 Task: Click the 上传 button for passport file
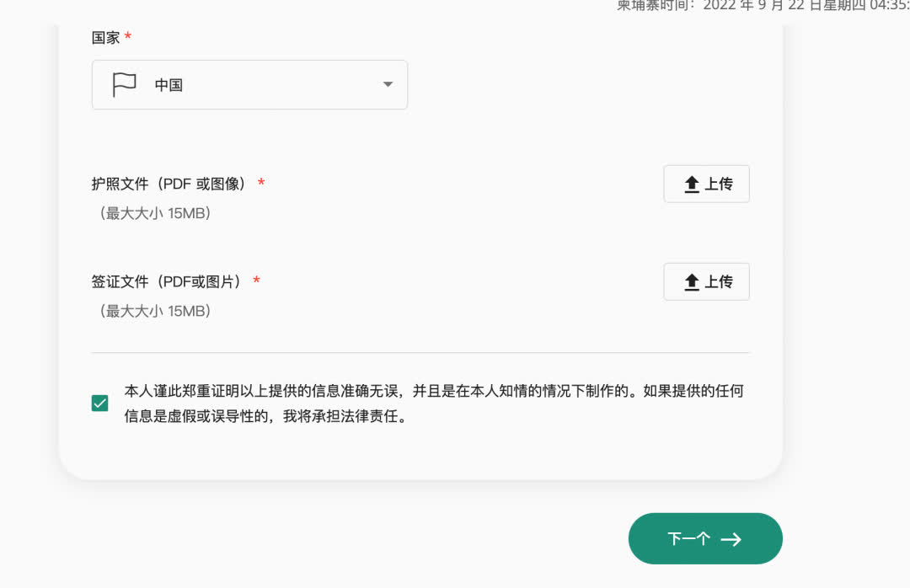coord(706,184)
